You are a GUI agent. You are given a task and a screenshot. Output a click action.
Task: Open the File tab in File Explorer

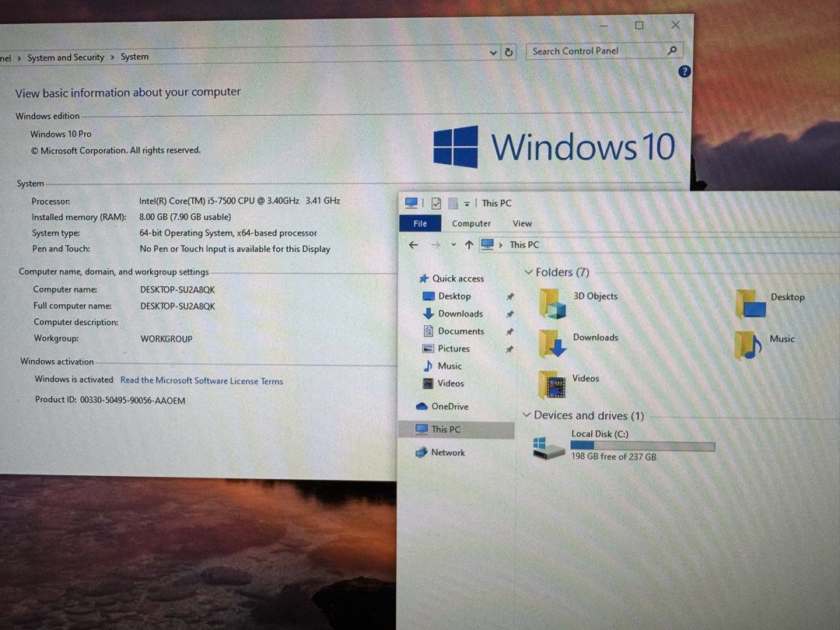coord(420,223)
